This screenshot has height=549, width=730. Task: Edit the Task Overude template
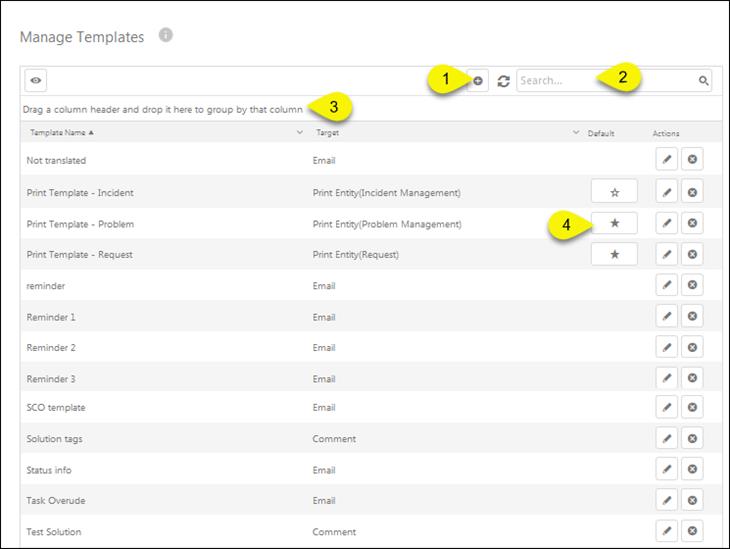pos(667,501)
